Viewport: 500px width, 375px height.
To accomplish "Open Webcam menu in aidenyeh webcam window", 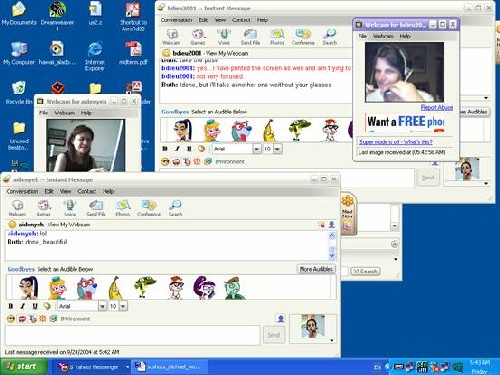I will click(64, 113).
